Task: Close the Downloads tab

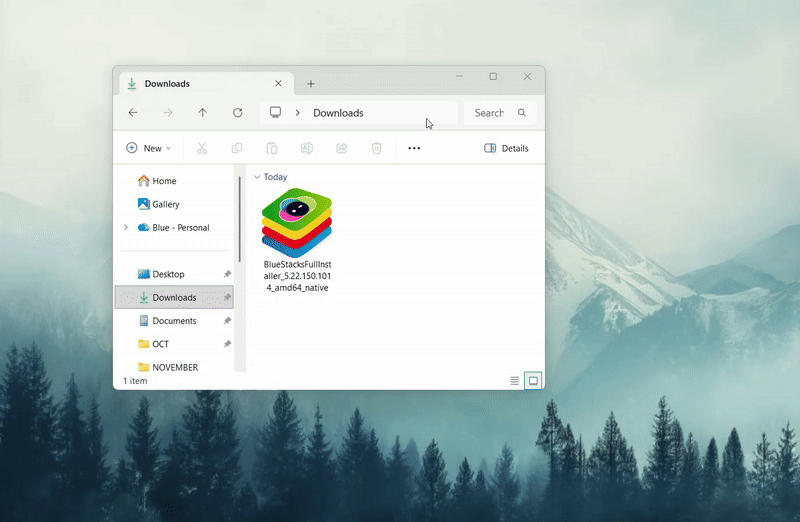Action: pyautogui.click(x=279, y=83)
